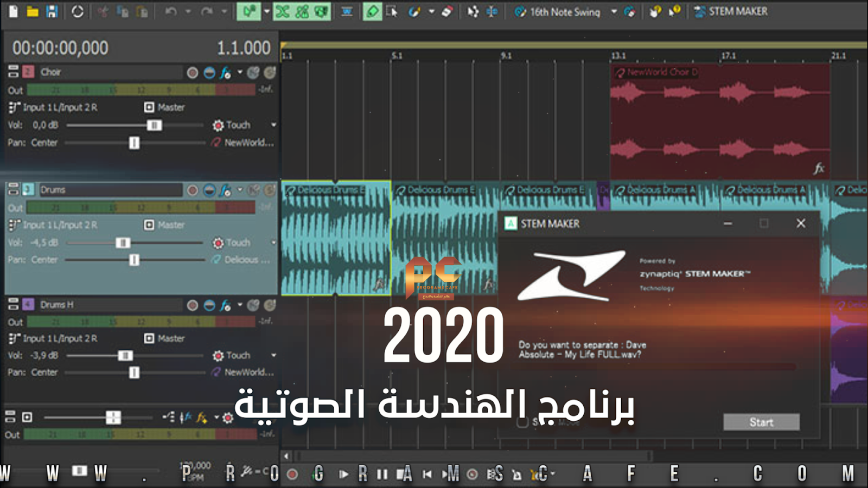Open the Paint tool options dropdown arrow
Image resolution: width=868 pixels, height=488 pixels.
tap(431, 11)
